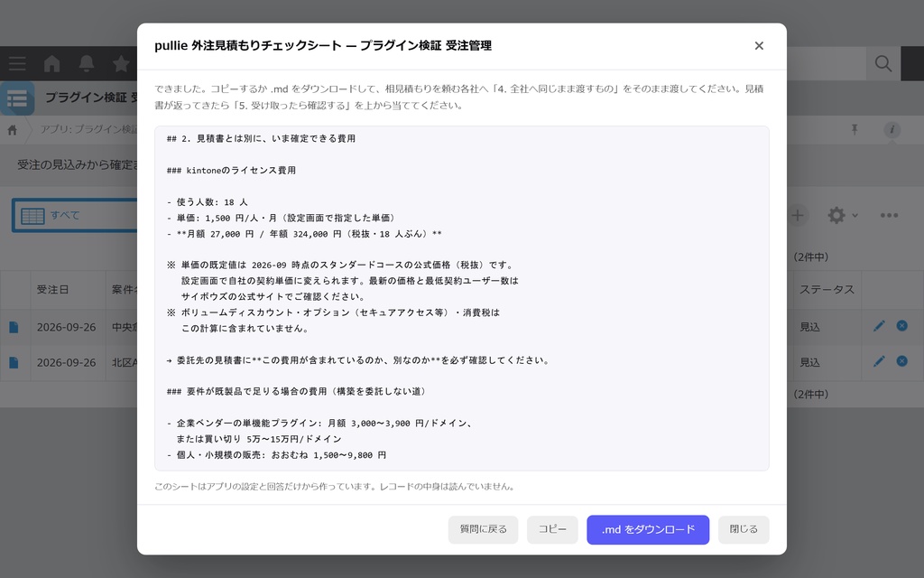
Task: Click the app list icon beside app title
Action: tap(17, 98)
